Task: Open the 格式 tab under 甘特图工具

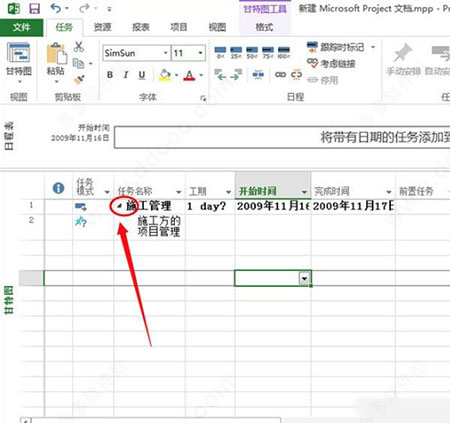Action: (x=264, y=27)
